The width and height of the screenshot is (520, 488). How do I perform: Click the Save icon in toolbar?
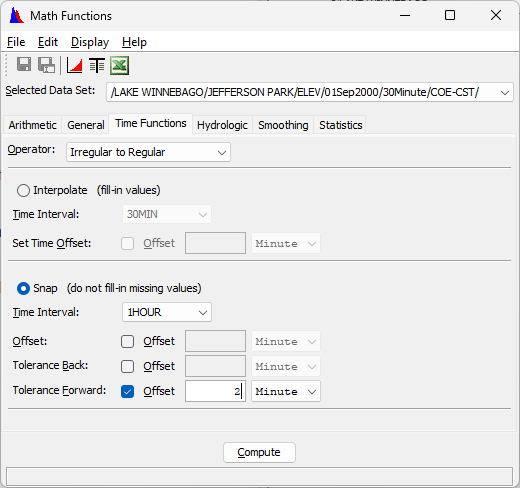(x=24, y=64)
